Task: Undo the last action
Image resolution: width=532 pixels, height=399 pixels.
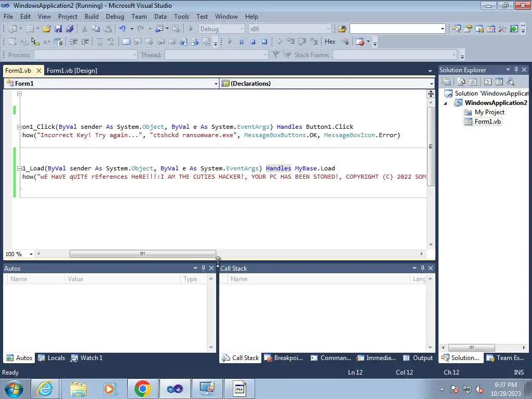Action: [x=123, y=29]
